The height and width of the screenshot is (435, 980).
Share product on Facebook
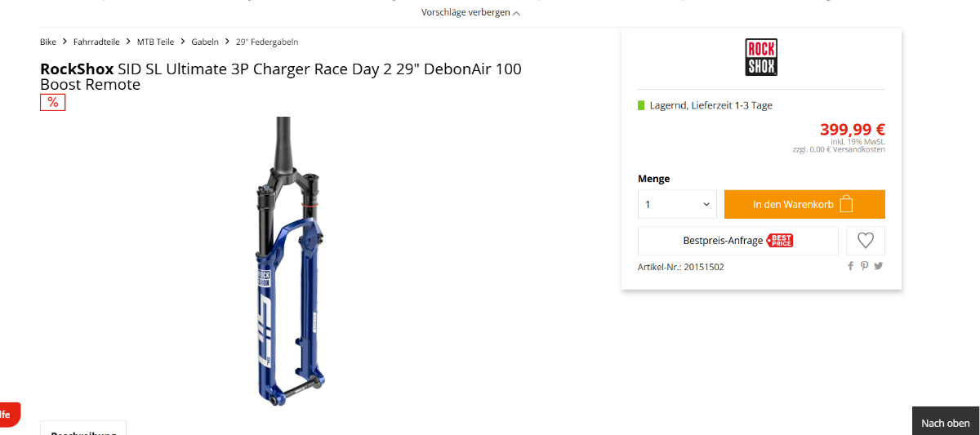[850, 266]
